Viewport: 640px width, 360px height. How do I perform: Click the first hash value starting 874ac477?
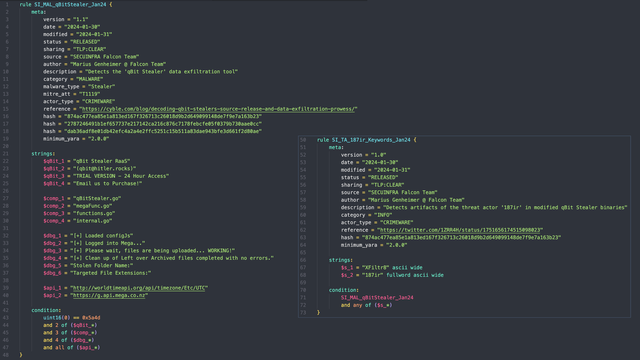pyautogui.click(x=163, y=116)
